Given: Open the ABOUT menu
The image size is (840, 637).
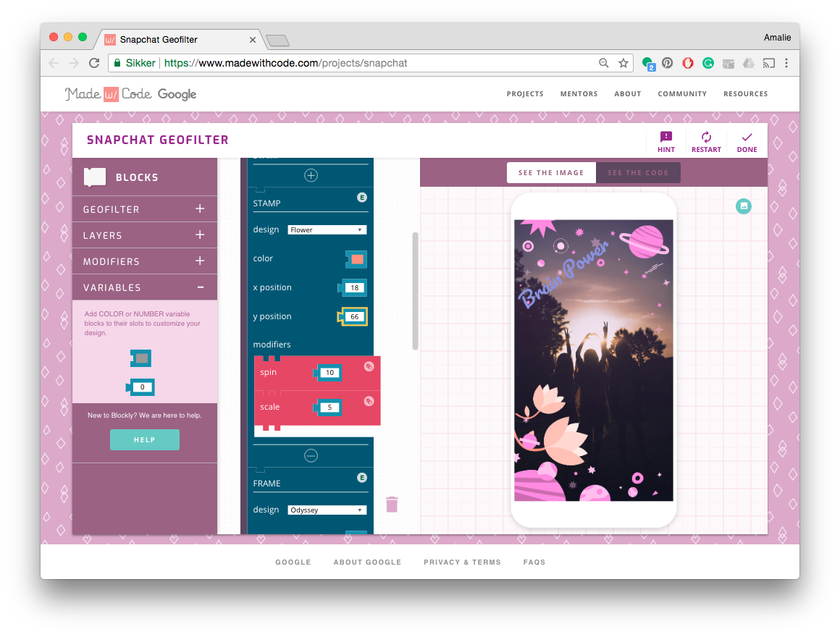Looking at the screenshot, I should [627, 93].
